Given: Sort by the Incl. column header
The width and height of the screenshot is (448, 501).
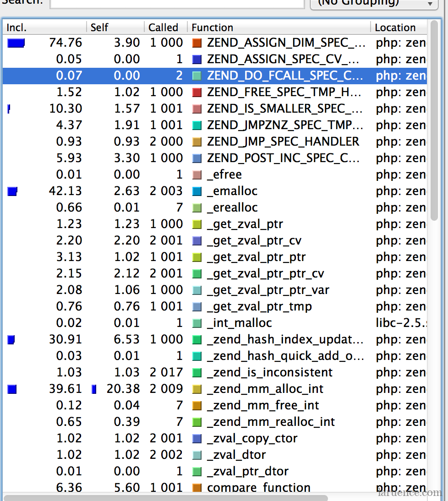Looking at the screenshot, I should (x=44, y=27).
